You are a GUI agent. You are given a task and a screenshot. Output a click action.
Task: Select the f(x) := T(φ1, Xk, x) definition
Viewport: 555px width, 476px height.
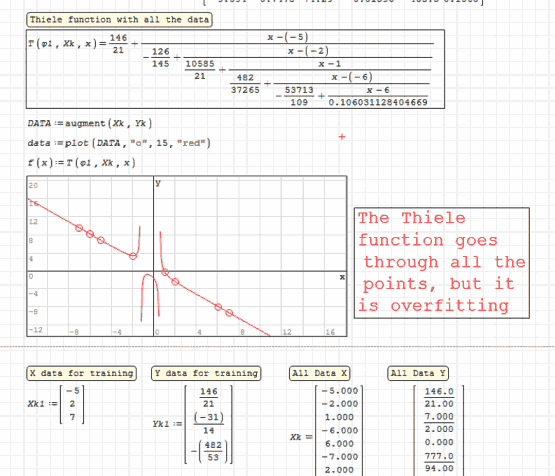81,163
